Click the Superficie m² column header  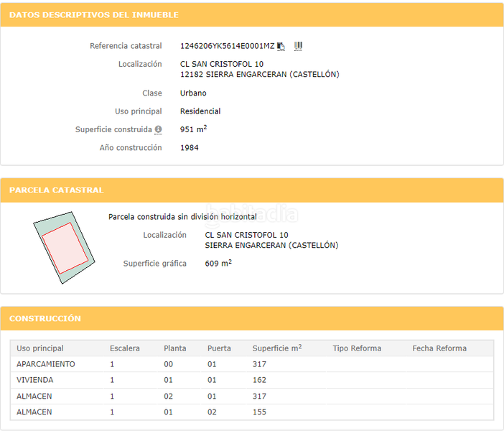[x=276, y=348]
